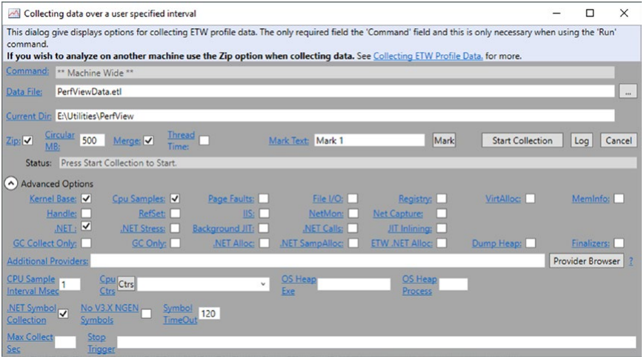The width and height of the screenshot is (644, 359).
Task: Enable the .NET Stress checkbox
Action: [x=175, y=228]
